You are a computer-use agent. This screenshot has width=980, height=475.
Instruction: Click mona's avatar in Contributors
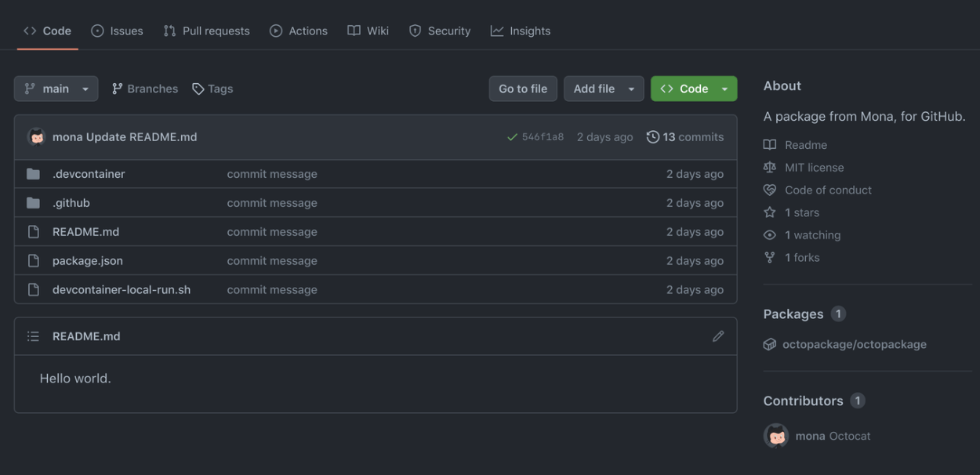pyautogui.click(x=776, y=436)
